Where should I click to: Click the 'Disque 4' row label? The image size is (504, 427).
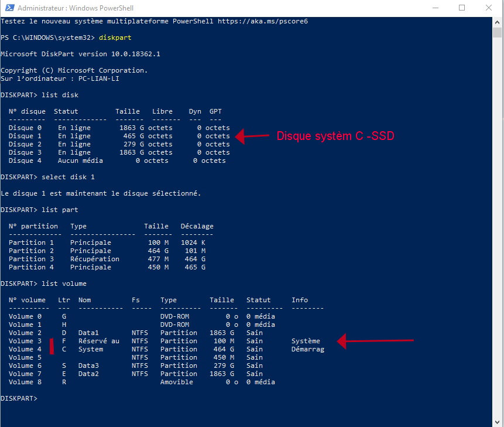25,160
